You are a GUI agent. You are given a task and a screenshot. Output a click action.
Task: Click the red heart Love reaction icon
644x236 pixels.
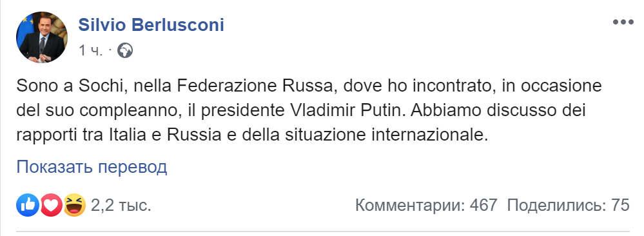point(50,204)
